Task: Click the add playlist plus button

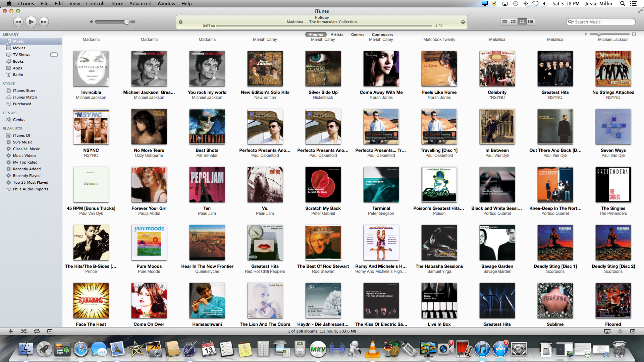Action: pyautogui.click(x=11, y=331)
